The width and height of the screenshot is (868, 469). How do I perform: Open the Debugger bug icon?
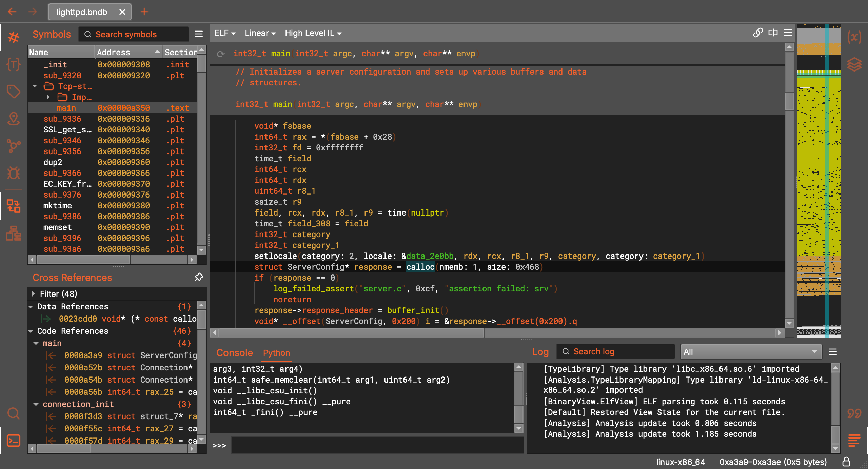point(14,173)
